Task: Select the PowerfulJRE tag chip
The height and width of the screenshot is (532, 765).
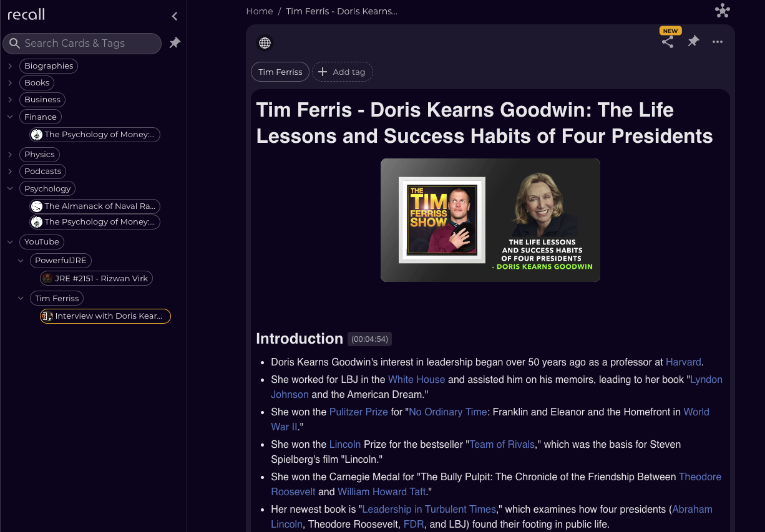Action: pyautogui.click(x=61, y=260)
